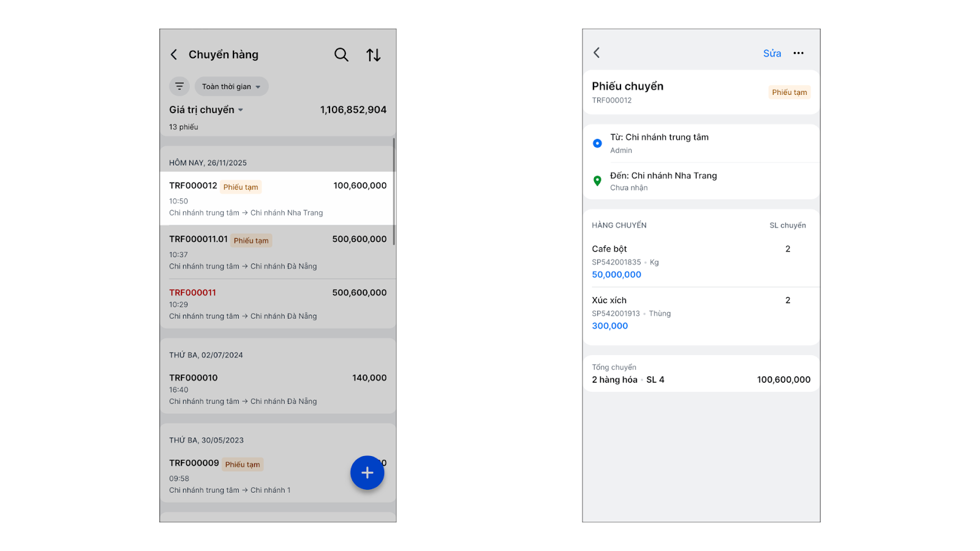Click total value 1,106,852,904
The image size is (980, 551).
(353, 110)
